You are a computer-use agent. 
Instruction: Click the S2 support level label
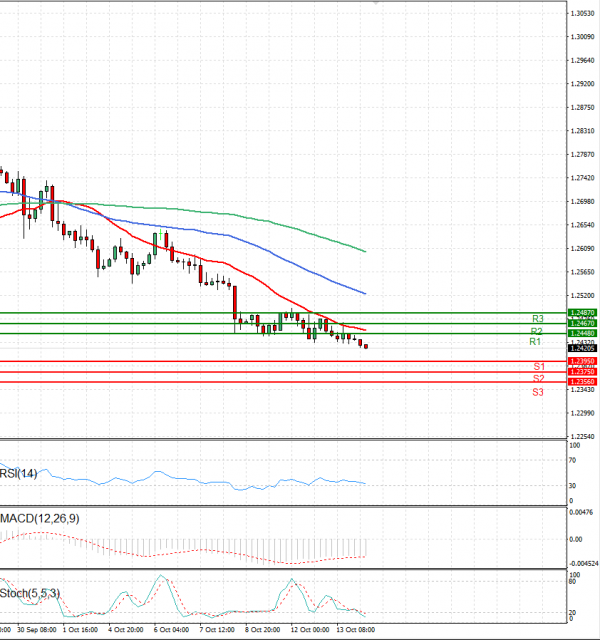coord(538,379)
